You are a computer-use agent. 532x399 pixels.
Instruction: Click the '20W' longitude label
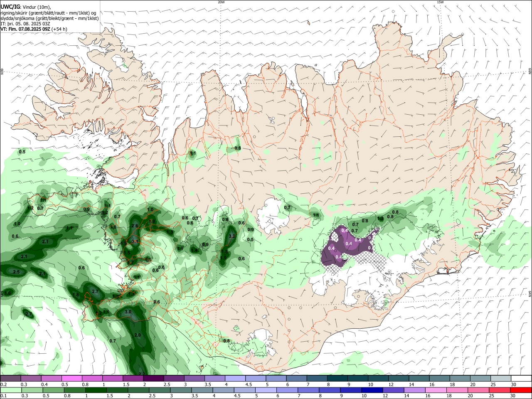pyautogui.click(x=221, y=2)
